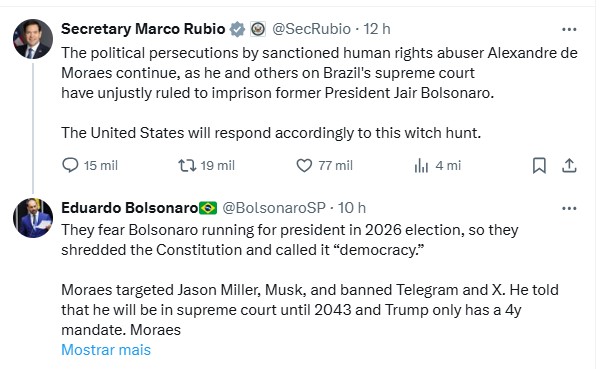The image size is (613, 369).
Task: Open Secretary Marco Rubio display name
Action: [x=143, y=29]
